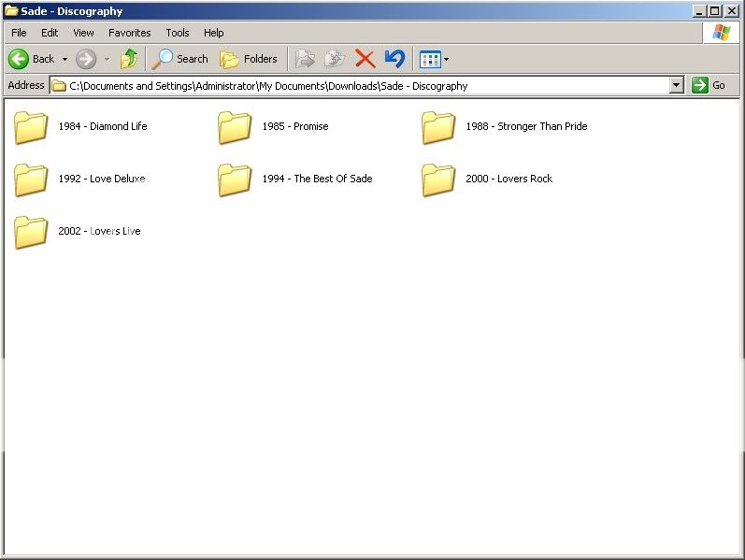Go up one folder level
The image size is (745, 560).
click(129, 59)
